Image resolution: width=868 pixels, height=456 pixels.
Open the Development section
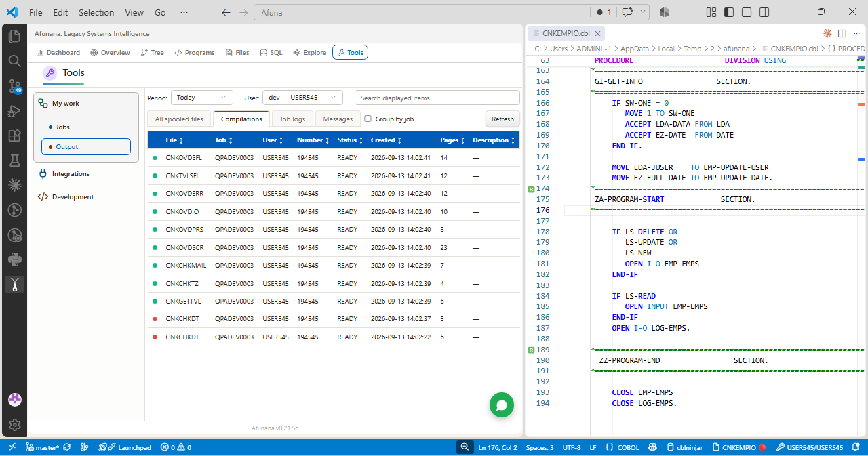coord(73,196)
